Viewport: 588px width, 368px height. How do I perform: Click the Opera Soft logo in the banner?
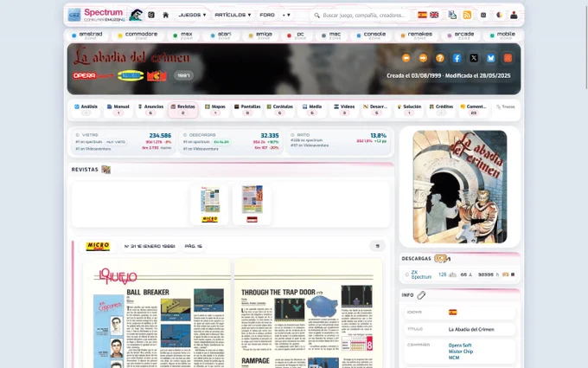[x=93, y=75]
